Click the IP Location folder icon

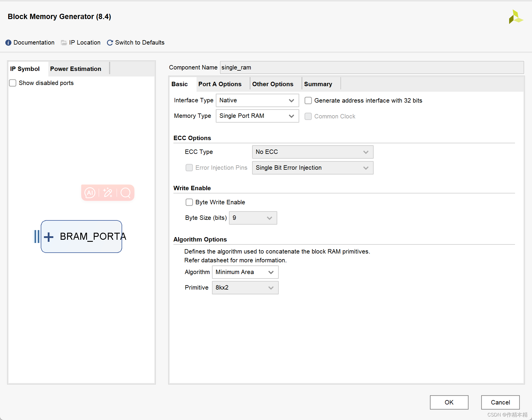point(64,43)
